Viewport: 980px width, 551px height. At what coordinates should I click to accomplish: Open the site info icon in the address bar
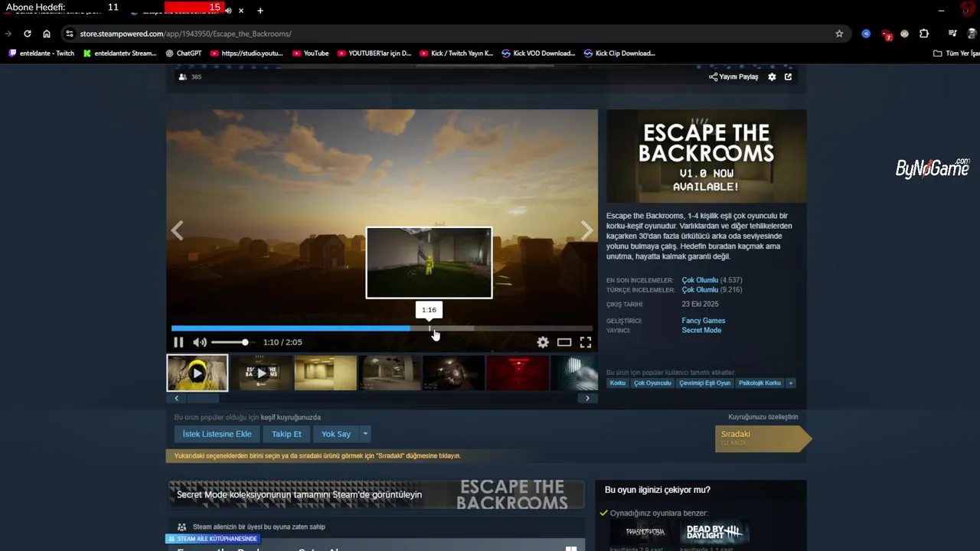click(x=69, y=34)
